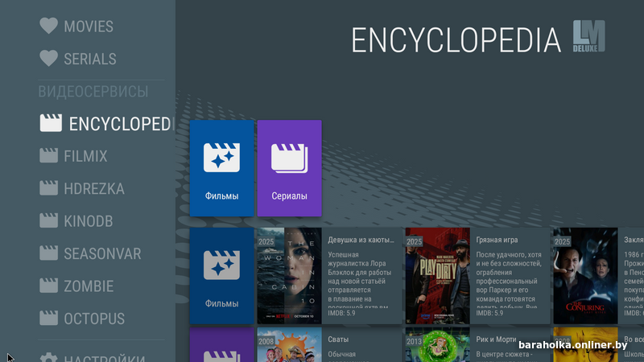This screenshot has height=362, width=644.
Task: Open MOVIES favorites menu item
Action: (x=89, y=27)
